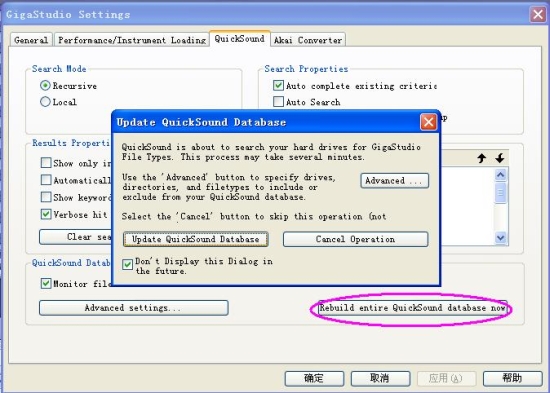The height and width of the screenshot is (393, 550).
Task: Uncheck Don't Display this Dialog in the future
Action: click(x=127, y=265)
